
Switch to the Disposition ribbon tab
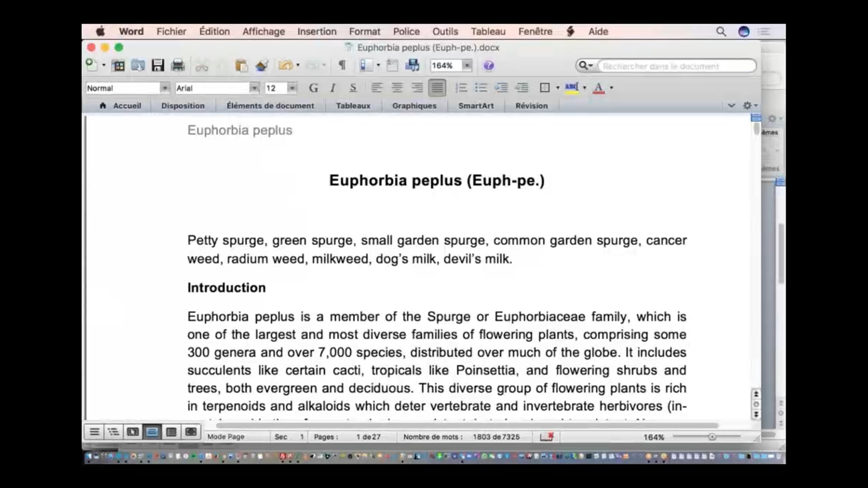pyautogui.click(x=183, y=106)
